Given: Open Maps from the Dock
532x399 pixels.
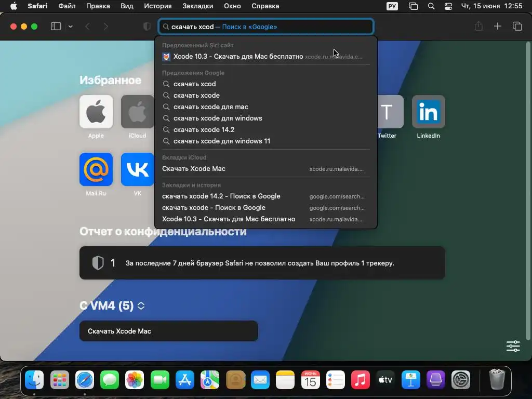Looking at the screenshot, I should pos(210,380).
